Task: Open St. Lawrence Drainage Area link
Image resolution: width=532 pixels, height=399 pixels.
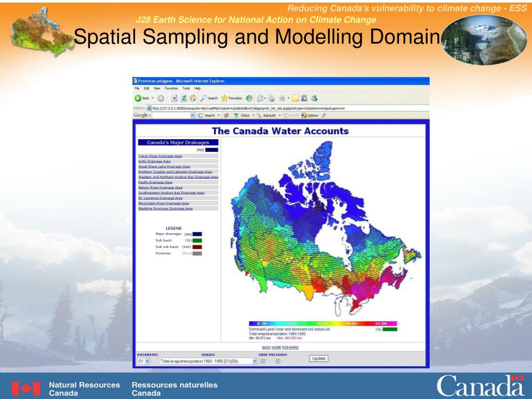Action: pyautogui.click(x=160, y=198)
